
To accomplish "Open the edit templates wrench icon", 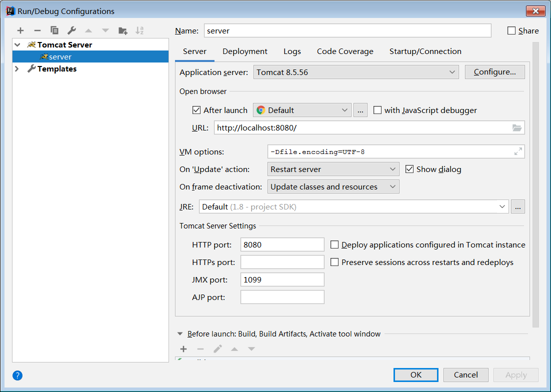I will tap(71, 30).
